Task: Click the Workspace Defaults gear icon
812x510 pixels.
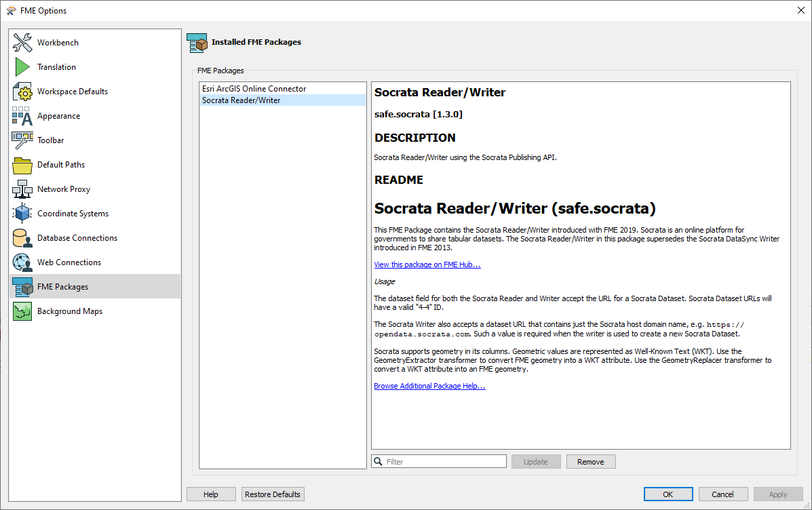Action: pos(22,91)
